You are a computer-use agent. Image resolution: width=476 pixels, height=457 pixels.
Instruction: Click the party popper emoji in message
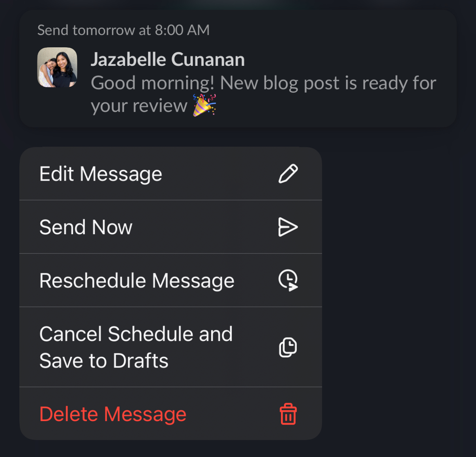(204, 105)
